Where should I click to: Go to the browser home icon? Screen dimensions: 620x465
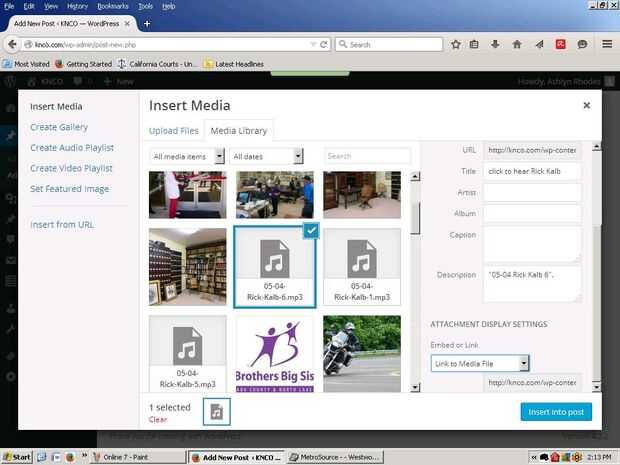(517, 44)
